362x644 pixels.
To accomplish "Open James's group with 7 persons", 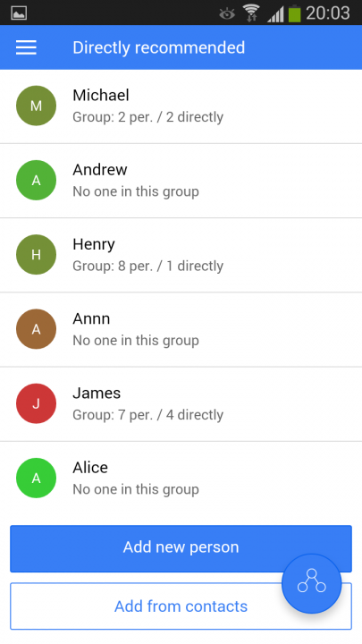I will [x=181, y=404].
